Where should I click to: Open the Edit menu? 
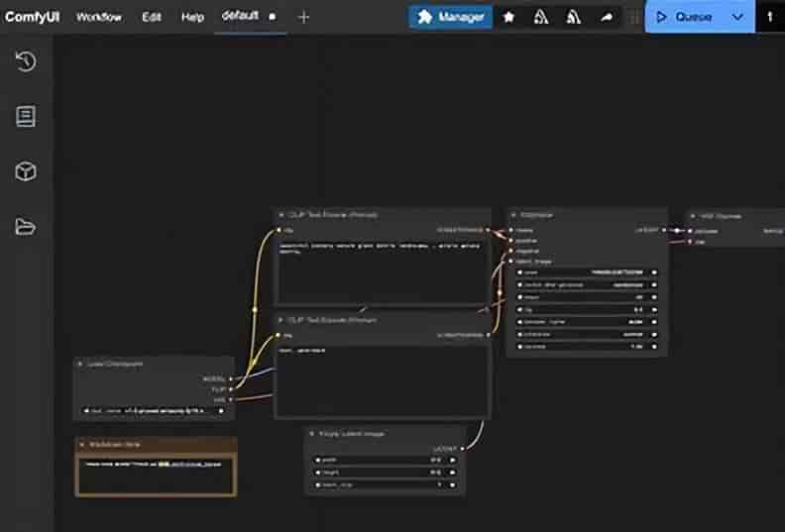pos(152,17)
